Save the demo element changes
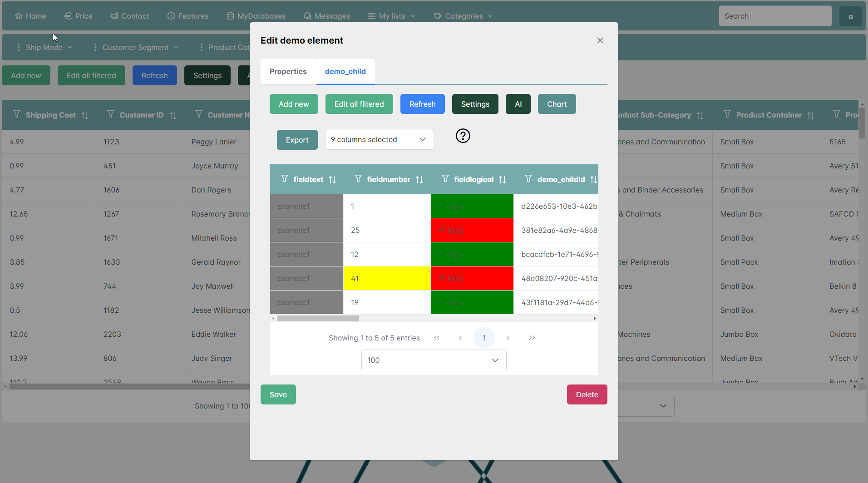 278,394
